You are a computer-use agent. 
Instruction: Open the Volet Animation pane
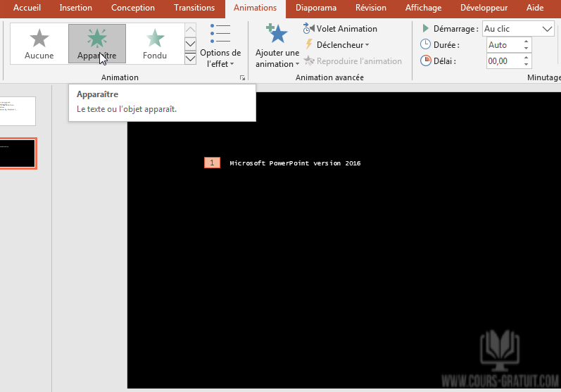coord(341,29)
